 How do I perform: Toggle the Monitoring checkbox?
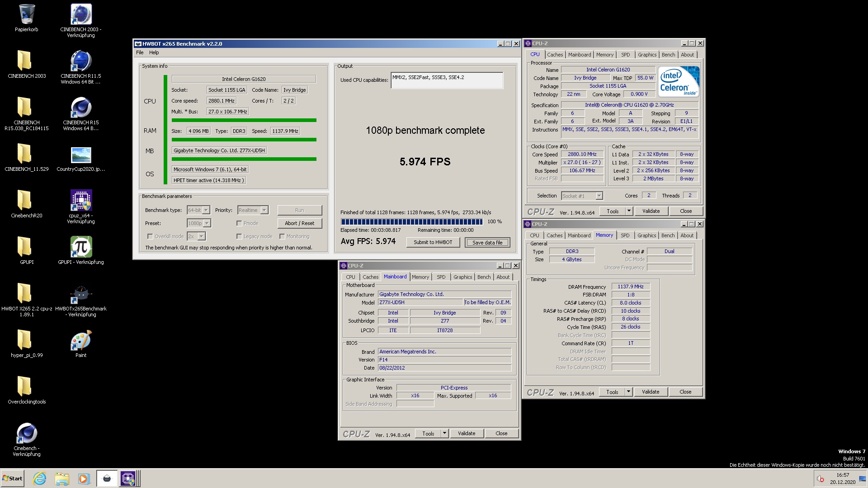click(x=282, y=236)
